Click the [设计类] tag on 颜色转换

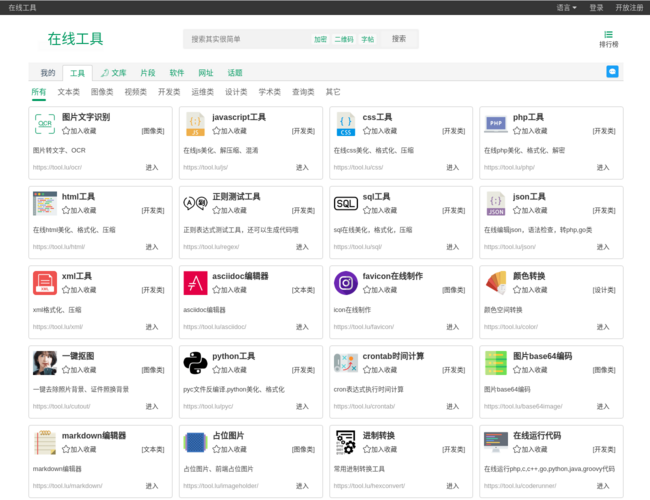click(604, 290)
